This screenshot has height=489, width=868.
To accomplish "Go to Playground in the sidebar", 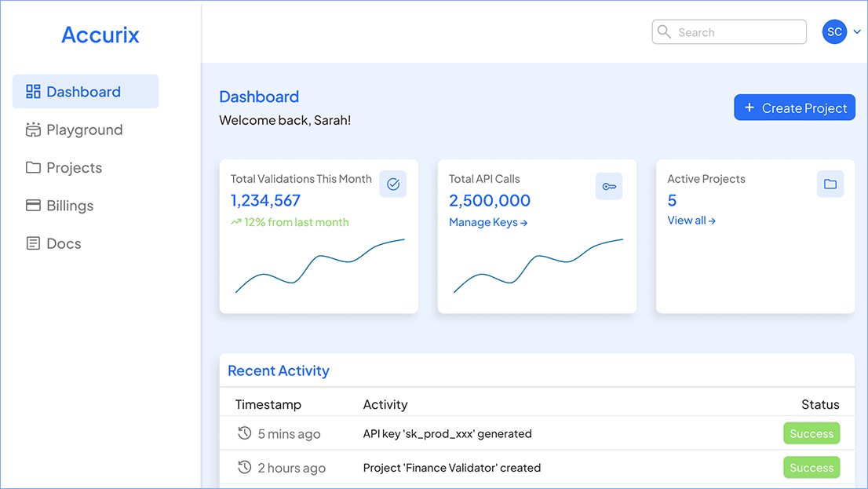I will point(84,130).
